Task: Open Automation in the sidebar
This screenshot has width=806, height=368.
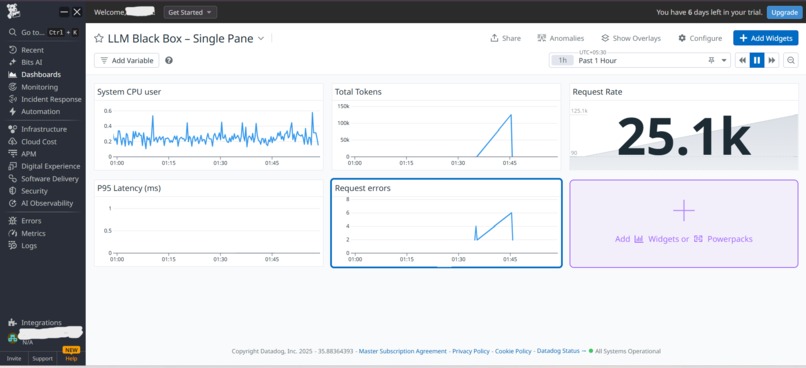Action: (40, 112)
